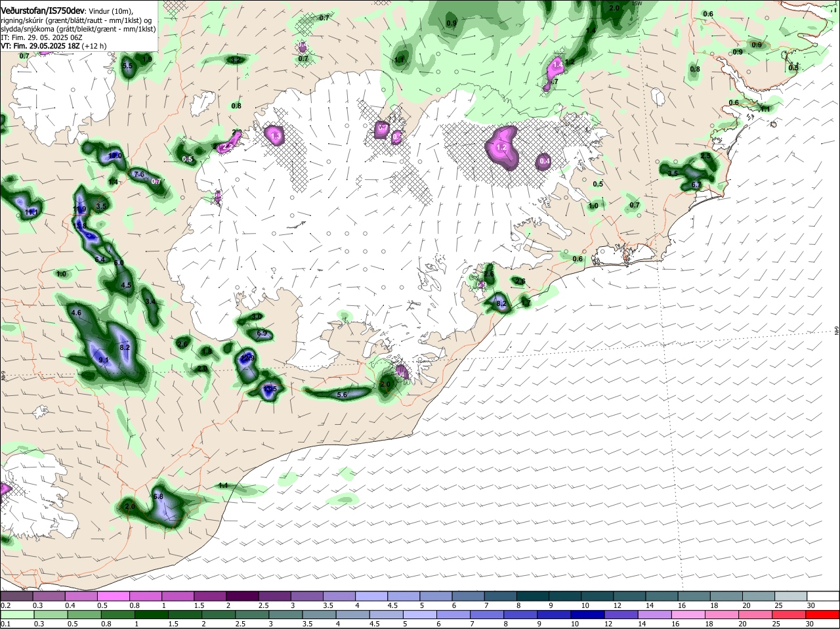Click the VT: Fim. 29.05.2025 18Z (+12 h) line
840x629 pixels.
54,46
